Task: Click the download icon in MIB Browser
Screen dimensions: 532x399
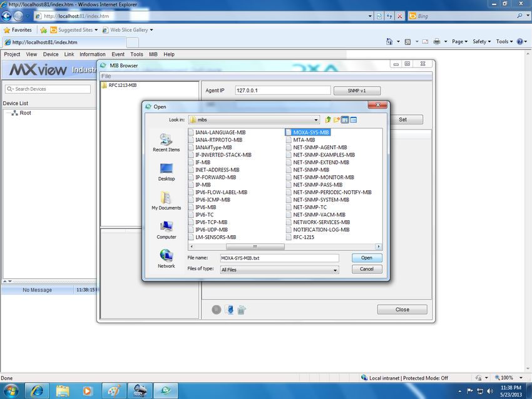Action: click(230, 310)
